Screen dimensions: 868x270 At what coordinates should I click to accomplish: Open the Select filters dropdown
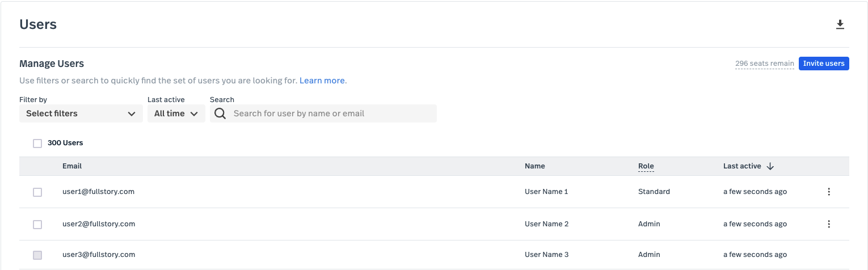click(81, 113)
